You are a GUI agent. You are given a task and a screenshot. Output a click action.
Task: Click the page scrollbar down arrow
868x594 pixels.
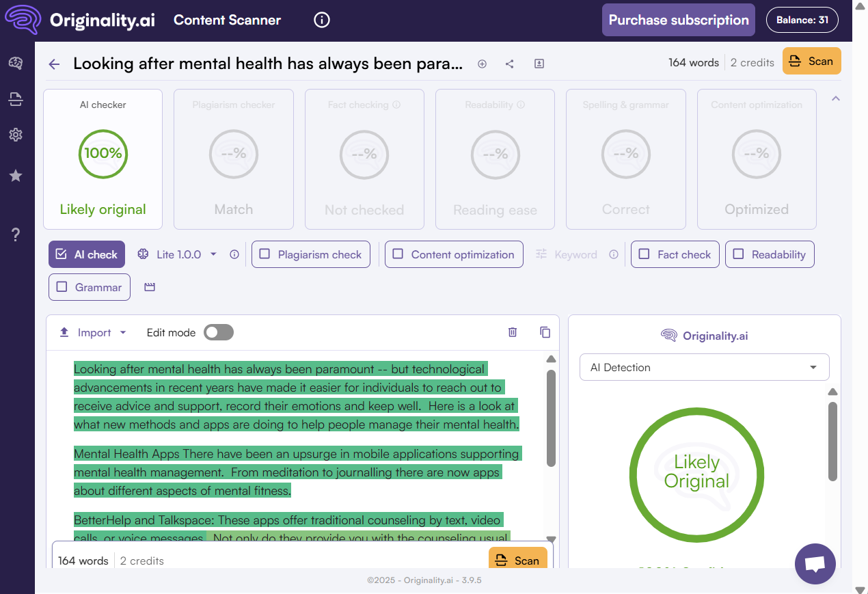[860, 589]
